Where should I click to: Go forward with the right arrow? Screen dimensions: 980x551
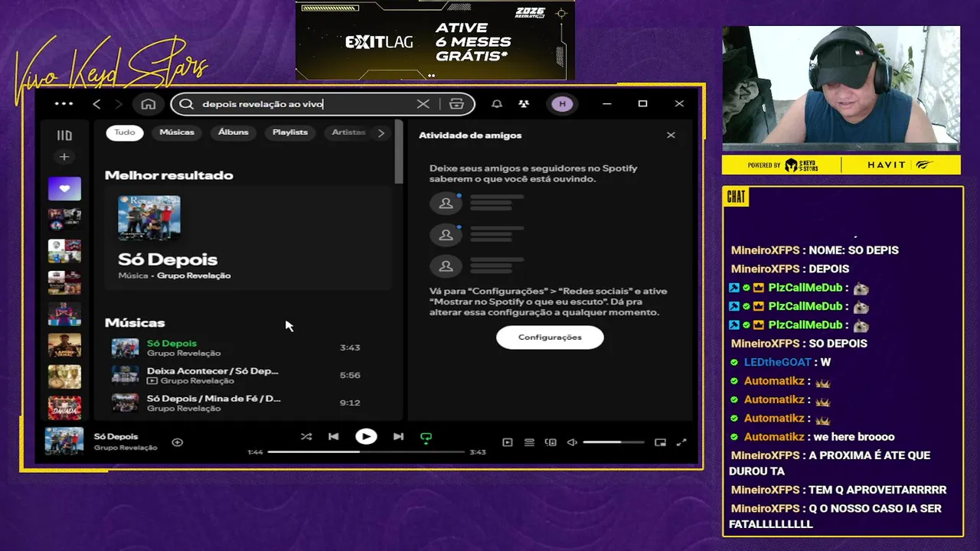tap(118, 104)
